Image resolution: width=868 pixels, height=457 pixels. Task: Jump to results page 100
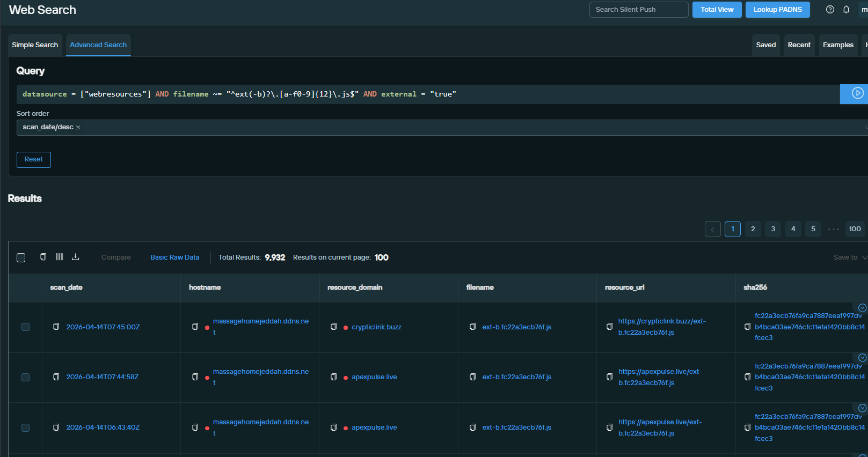coord(855,229)
